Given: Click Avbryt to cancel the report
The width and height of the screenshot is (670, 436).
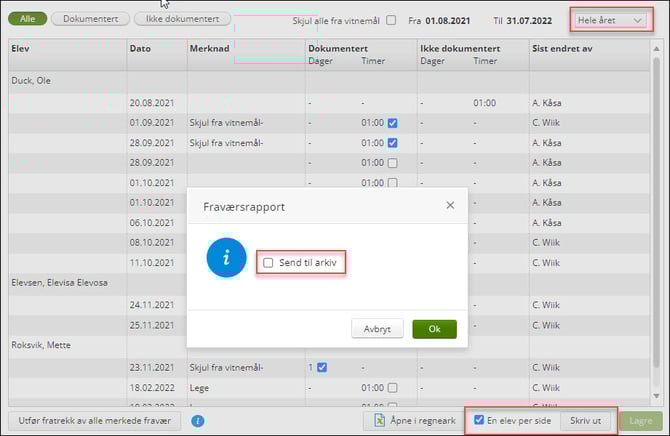Looking at the screenshot, I should (x=378, y=329).
